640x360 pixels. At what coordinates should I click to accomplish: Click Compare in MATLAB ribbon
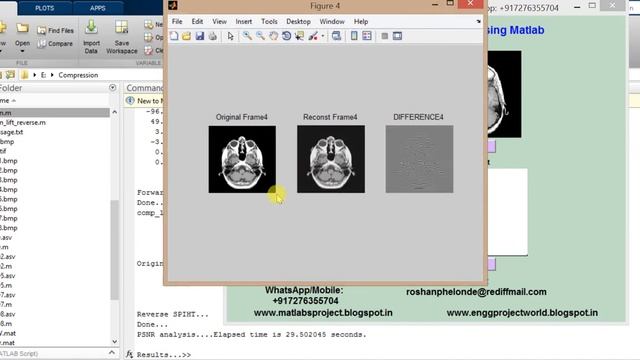[55, 44]
